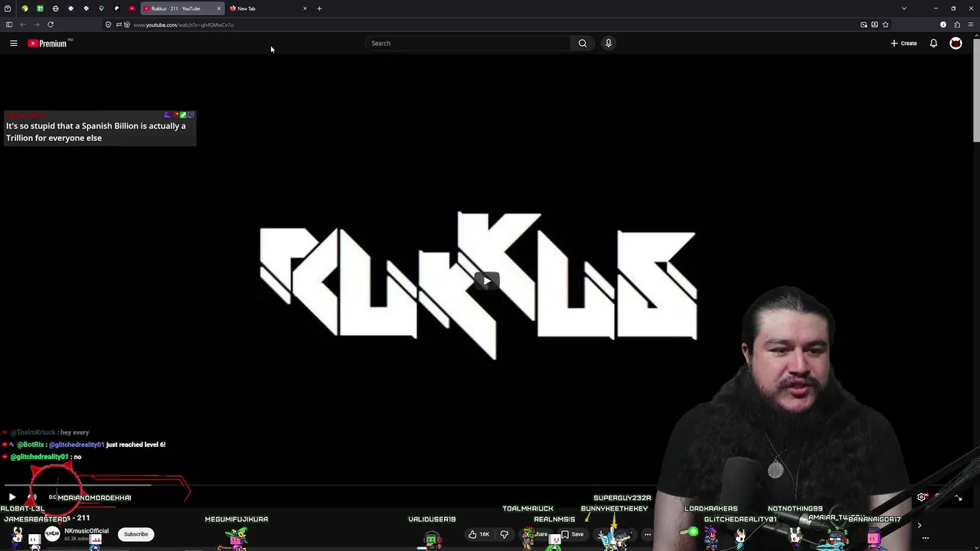Toggle mute on the player volume icon
Screen dimensions: 980x551
tap(31, 497)
